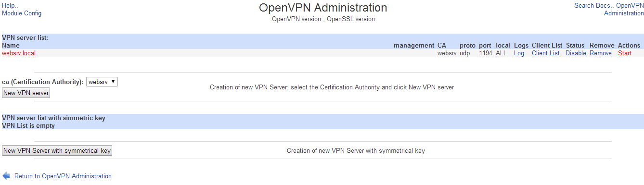Return to OpenVPN Administration link
This screenshot has height=185, width=644.
tap(63, 176)
